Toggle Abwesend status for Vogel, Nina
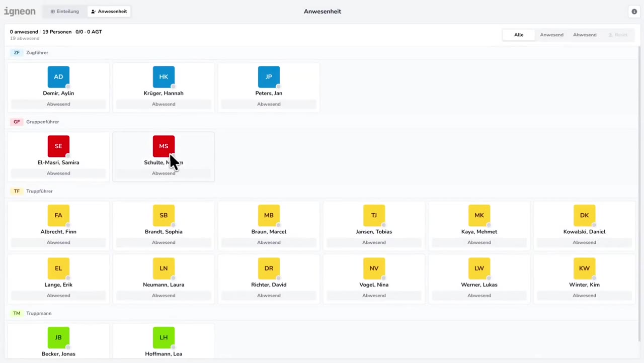This screenshot has width=644, height=363. point(374,296)
